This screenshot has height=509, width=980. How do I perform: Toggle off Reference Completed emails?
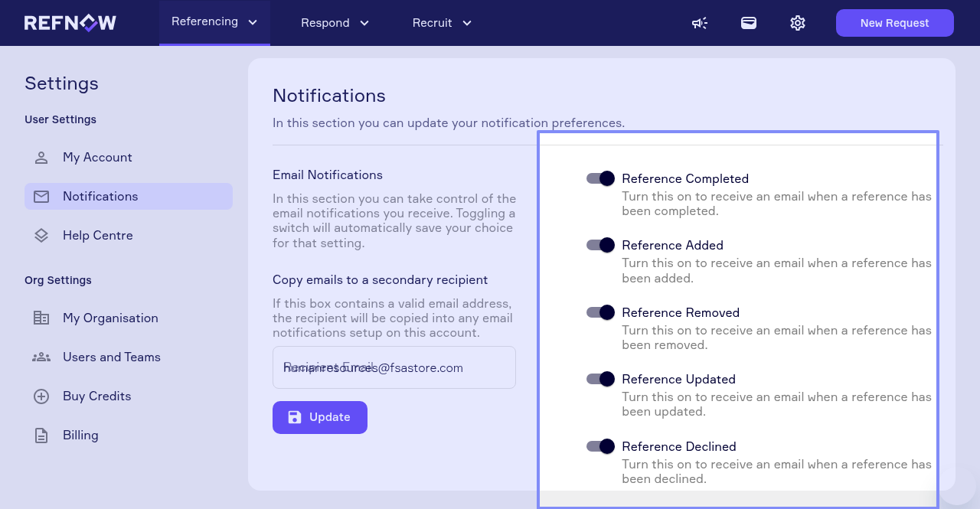(600, 178)
